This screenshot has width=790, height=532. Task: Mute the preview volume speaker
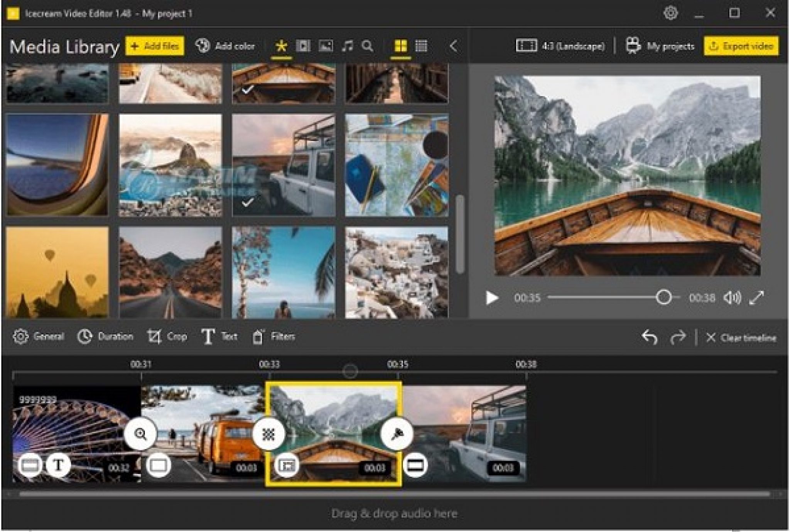point(731,297)
